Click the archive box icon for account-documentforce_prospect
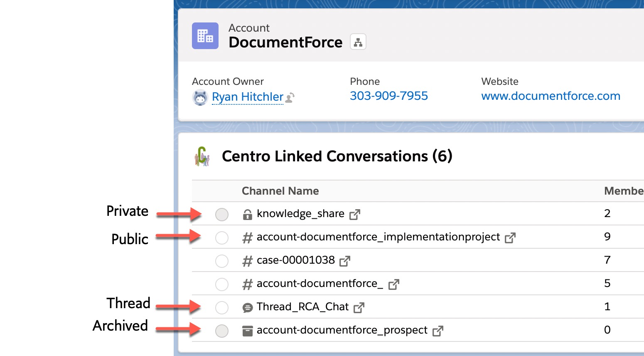The height and width of the screenshot is (356, 644). 247,331
